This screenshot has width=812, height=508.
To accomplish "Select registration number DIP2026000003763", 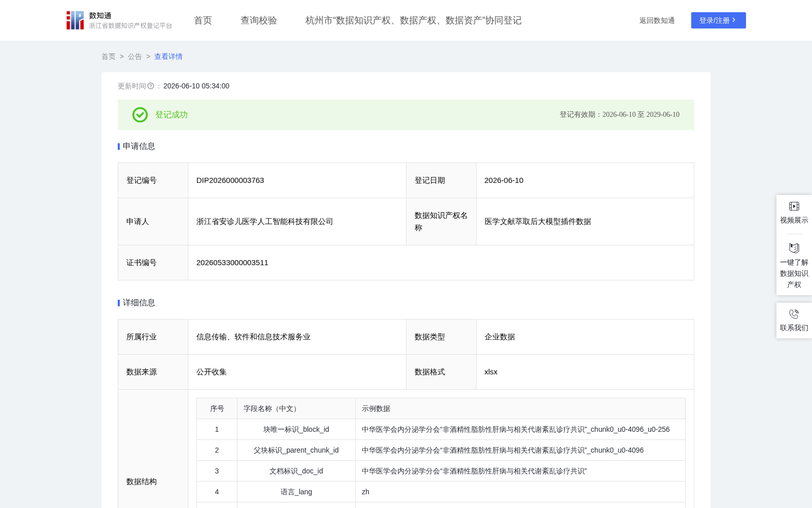I will pos(230,180).
